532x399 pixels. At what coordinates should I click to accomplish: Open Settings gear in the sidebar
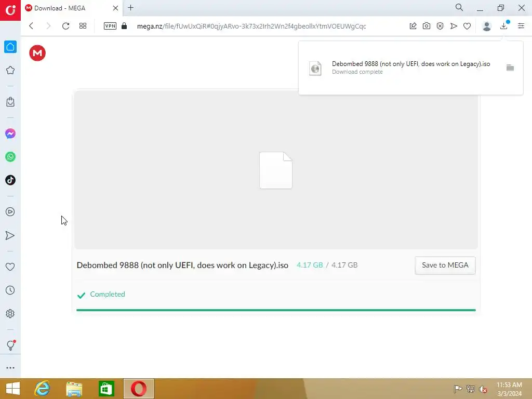coord(10,313)
